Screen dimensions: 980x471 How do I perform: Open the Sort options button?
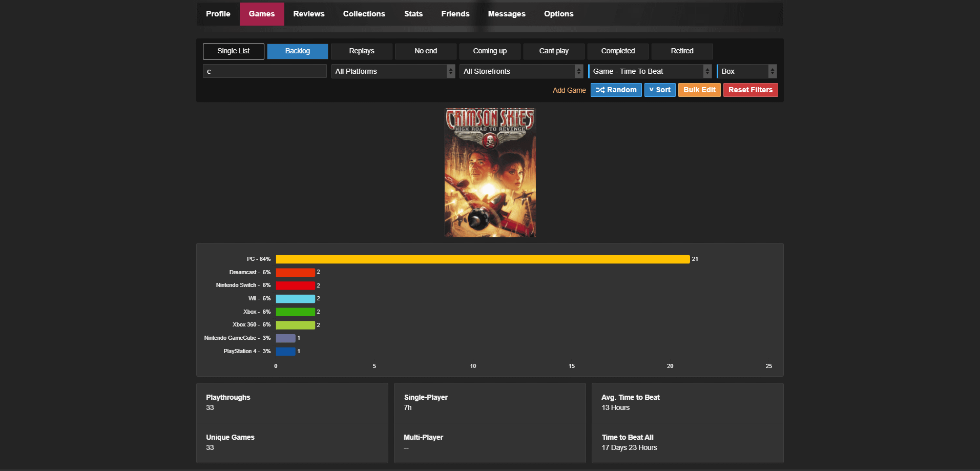click(659, 90)
